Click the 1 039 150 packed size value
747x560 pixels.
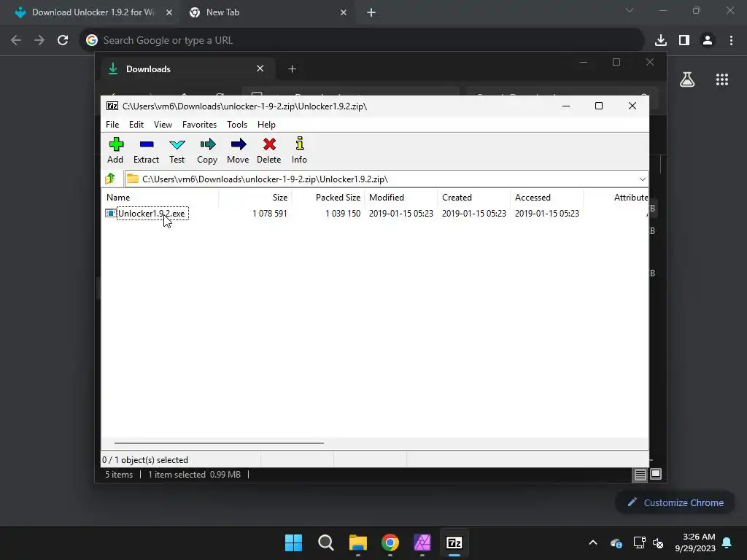click(x=343, y=214)
